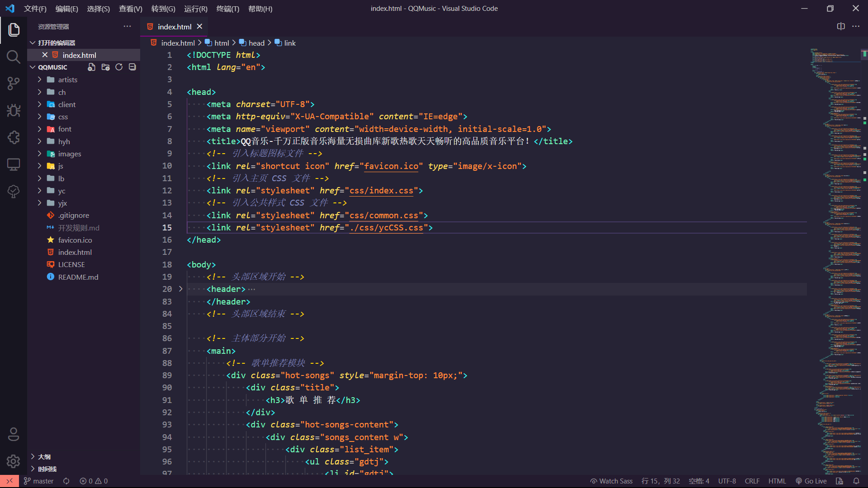Image resolution: width=868 pixels, height=488 pixels.
Task: Open the Manage gear icon
Action: [x=13, y=461]
